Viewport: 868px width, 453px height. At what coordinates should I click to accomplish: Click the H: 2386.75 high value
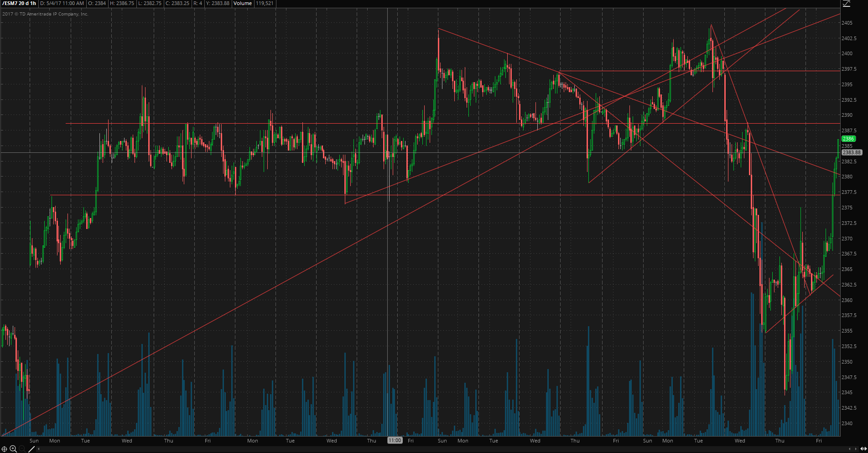click(x=122, y=3)
